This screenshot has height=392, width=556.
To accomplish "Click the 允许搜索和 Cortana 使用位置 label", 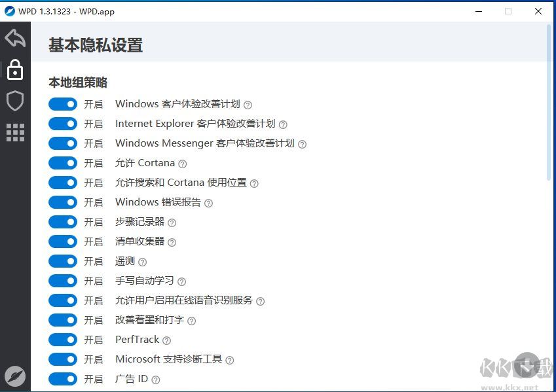I will coord(181,183).
